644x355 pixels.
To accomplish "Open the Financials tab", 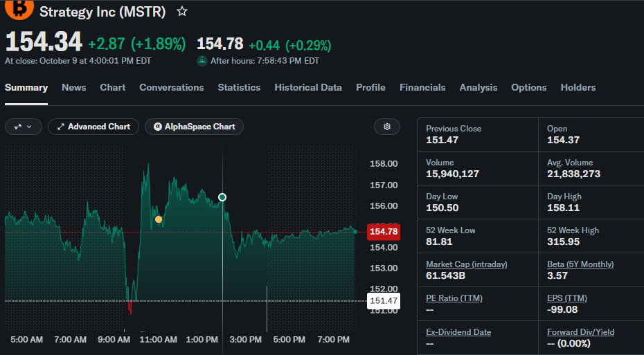I will [422, 87].
